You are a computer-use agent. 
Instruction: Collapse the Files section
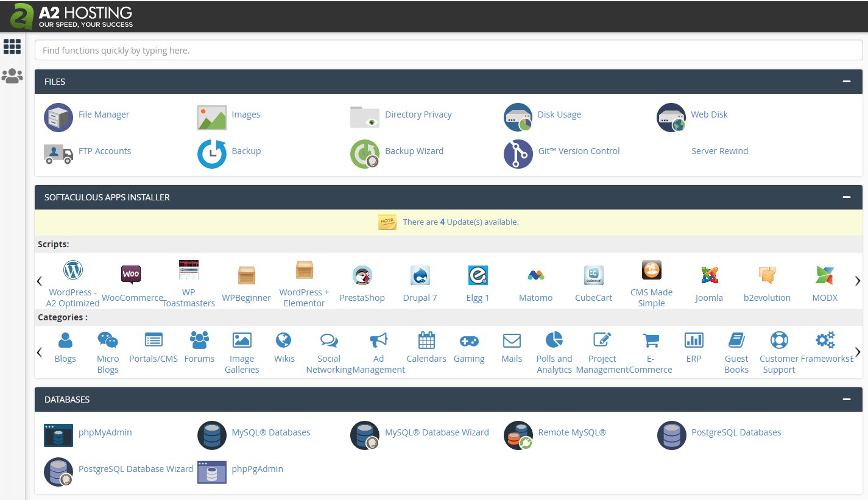point(846,82)
